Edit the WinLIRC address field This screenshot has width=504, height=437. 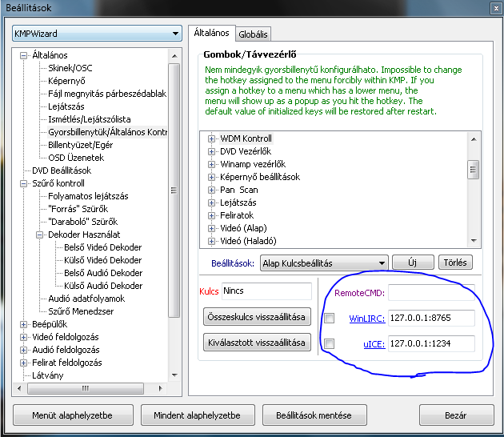pos(431,319)
